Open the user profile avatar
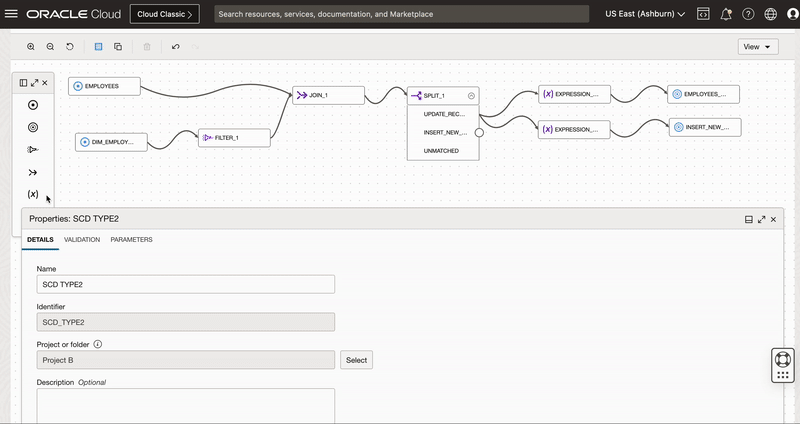Screen dimensions: 800x424 pyautogui.click(x=793, y=14)
